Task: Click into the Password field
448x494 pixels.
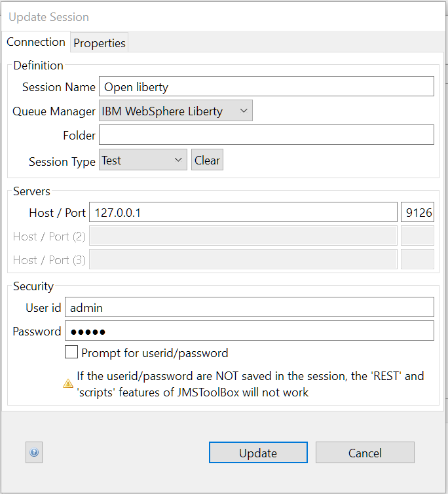Action: click(x=250, y=331)
